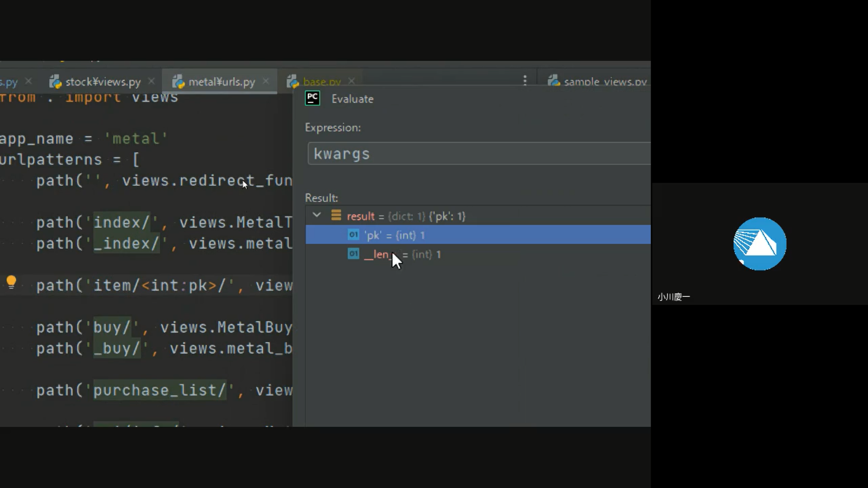Click the Python file icon on metal¥urls.py tab
868x488 pixels.
(x=178, y=82)
